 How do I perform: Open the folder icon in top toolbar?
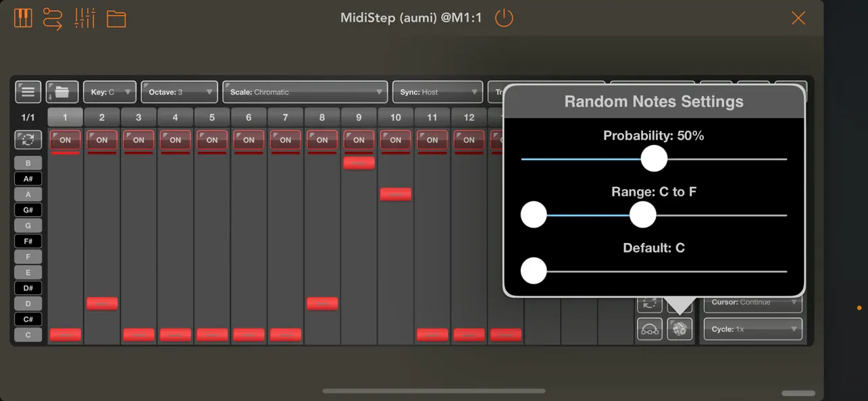116,18
